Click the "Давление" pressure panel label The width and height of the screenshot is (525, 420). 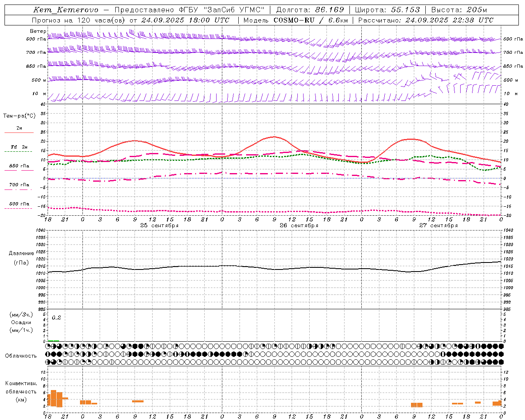(21, 253)
